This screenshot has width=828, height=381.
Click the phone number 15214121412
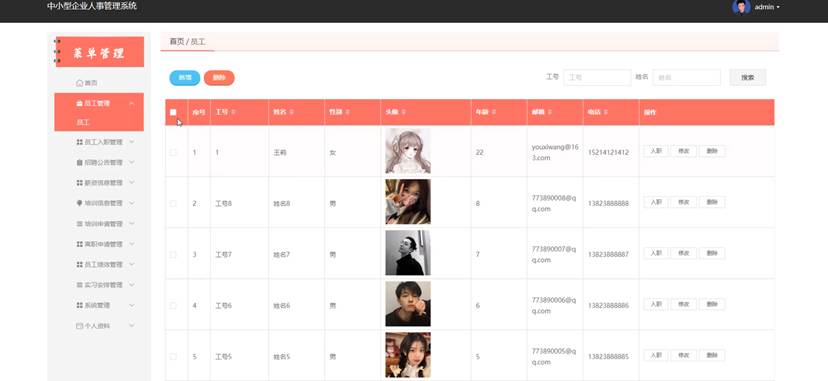click(x=608, y=153)
